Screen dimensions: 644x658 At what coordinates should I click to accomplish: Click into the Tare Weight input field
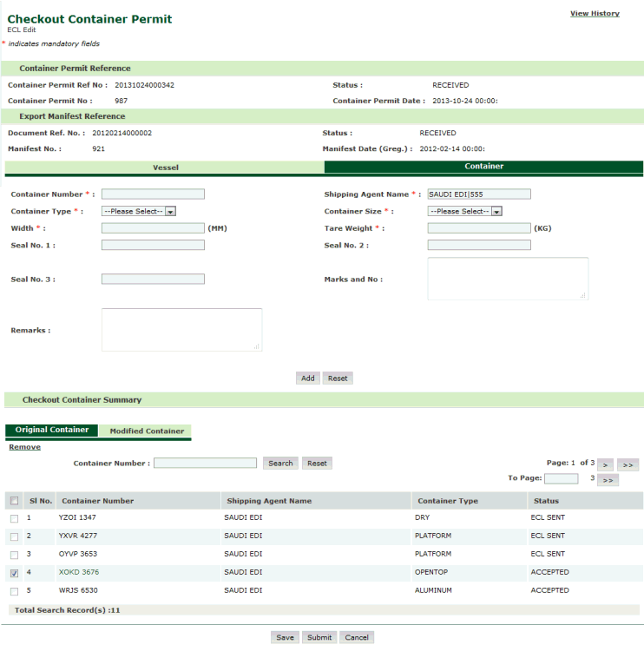coord(478,228)
